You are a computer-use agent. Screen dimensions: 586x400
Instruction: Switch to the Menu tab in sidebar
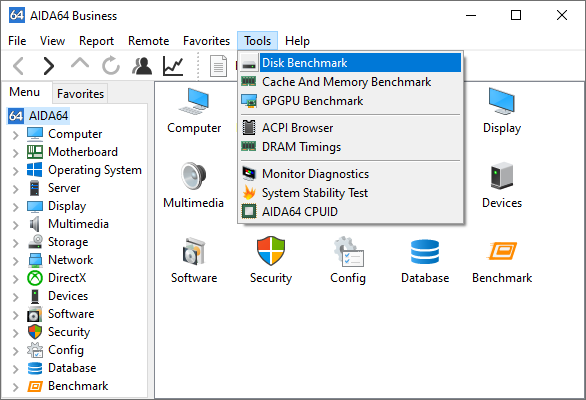click(25, 92)
